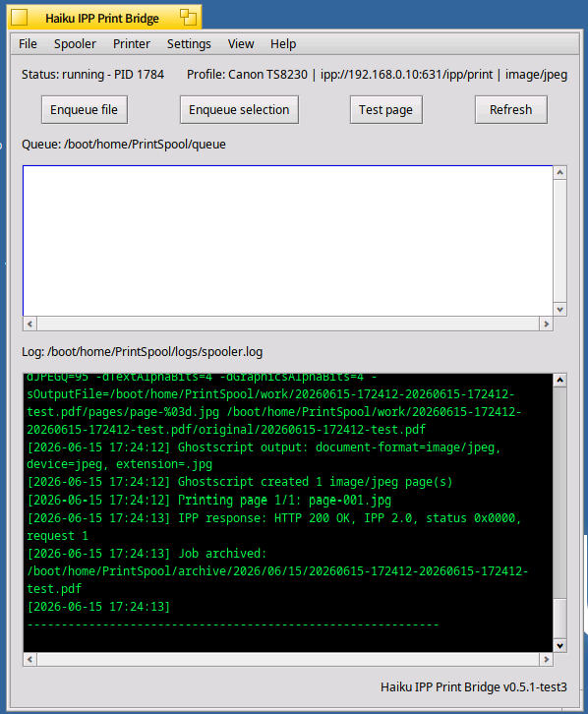Open the Settings menu
Viewport: 588px width, 714px height.
189,44
